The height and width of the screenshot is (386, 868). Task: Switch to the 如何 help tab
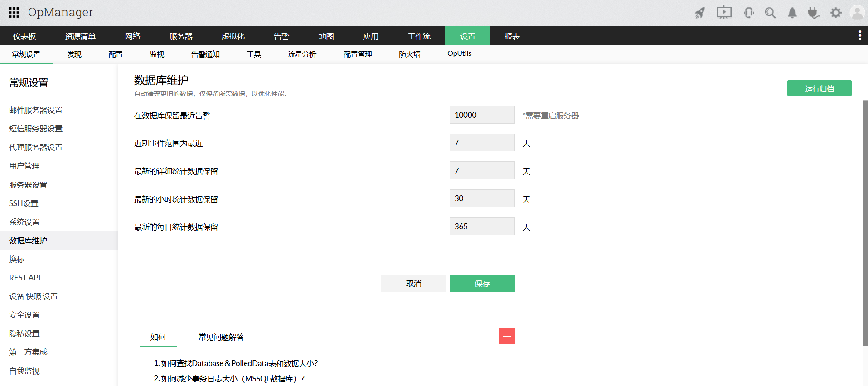(x=158, y=337)
